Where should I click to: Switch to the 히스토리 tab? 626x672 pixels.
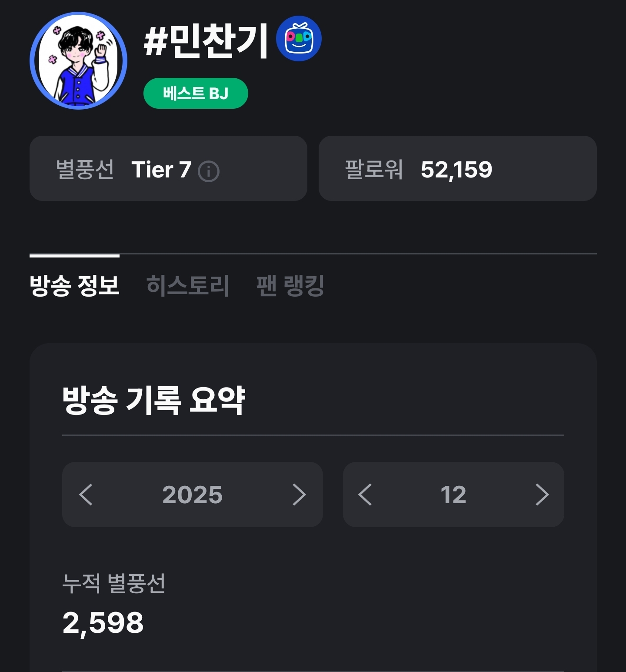coord(187,286)
